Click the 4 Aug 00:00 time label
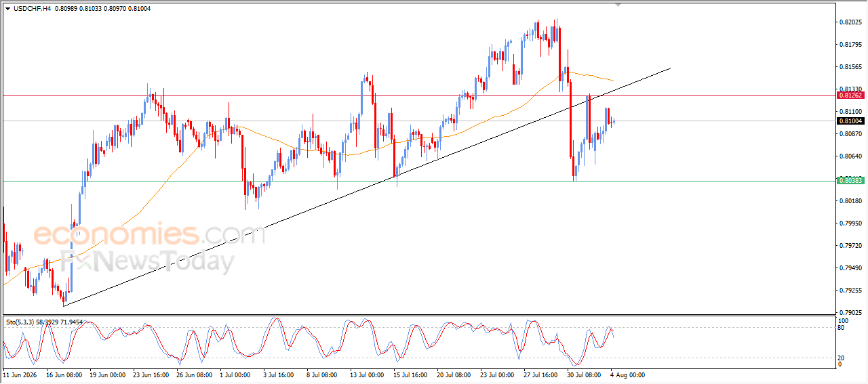The image size is (868, 384). [x=627, y=375]
